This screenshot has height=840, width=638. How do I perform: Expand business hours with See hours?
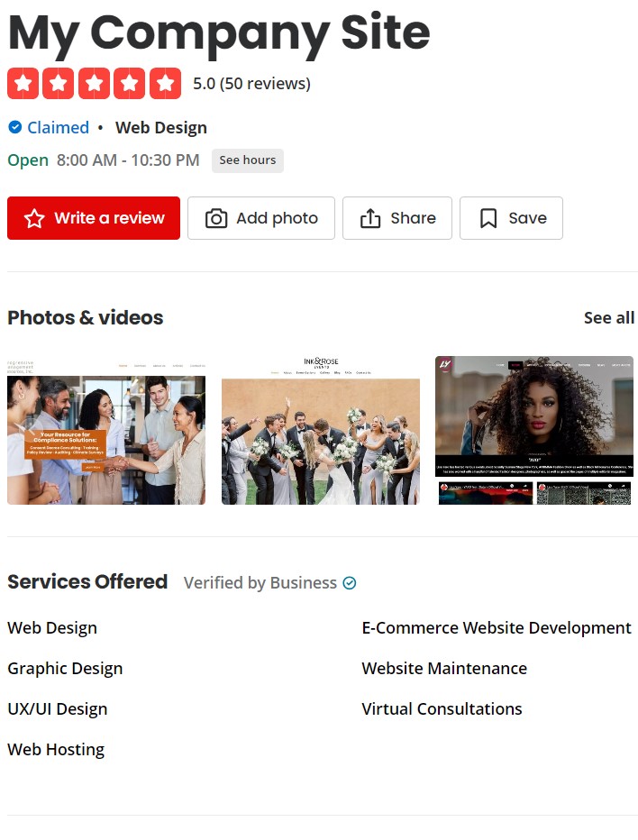point(248,160)
